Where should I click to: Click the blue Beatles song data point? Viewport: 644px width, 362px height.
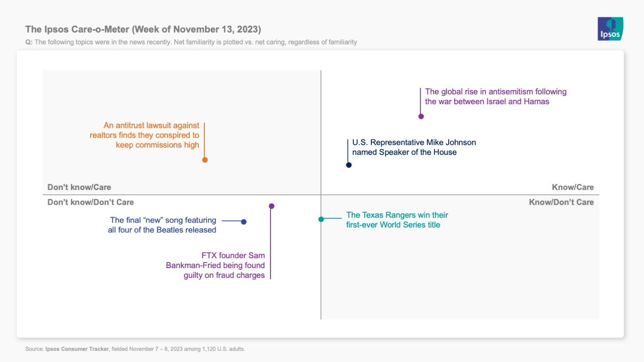(x=244, y=222)
